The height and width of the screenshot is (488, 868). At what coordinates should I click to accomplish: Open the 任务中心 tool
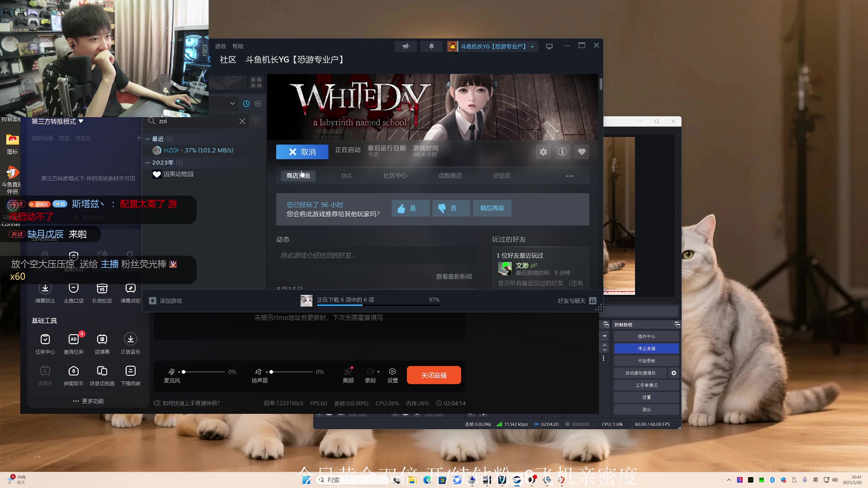pyautogui.click(x=45, y=344)
